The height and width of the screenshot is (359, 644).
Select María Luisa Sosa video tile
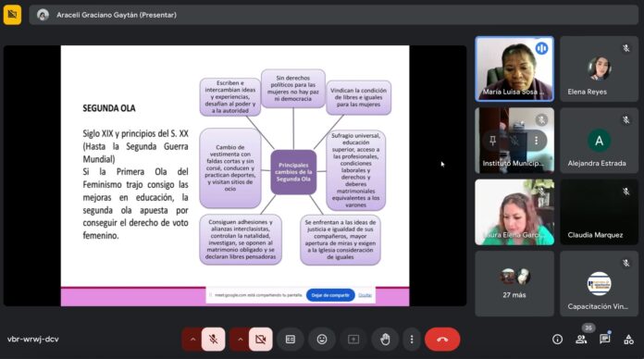coord(514,69)
